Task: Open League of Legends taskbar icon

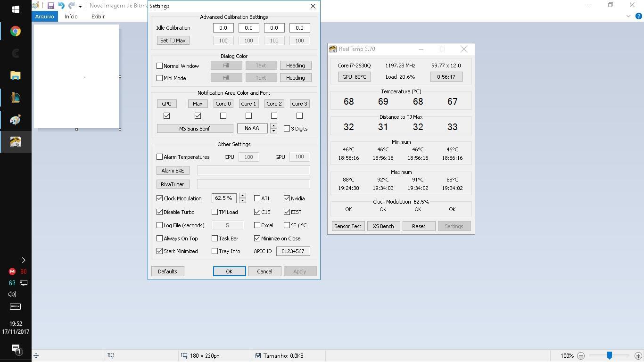Action: click(16, 98)
